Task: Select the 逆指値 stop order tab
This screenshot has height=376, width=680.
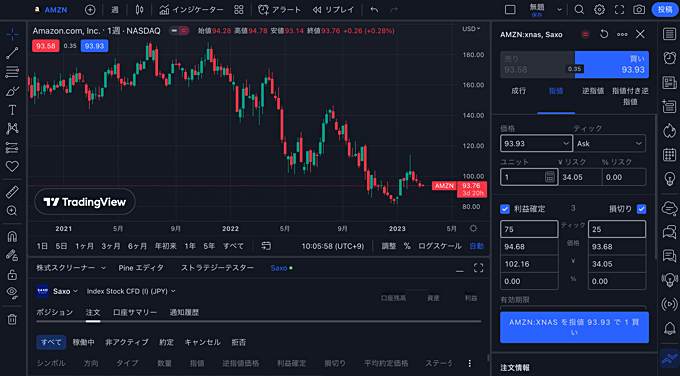Action: [593, 91]
